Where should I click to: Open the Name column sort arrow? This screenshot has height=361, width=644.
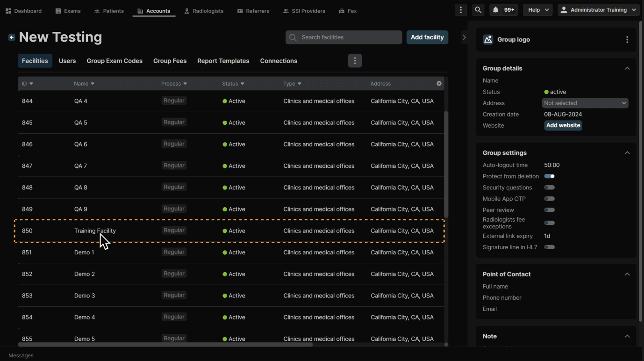point(93,84)
